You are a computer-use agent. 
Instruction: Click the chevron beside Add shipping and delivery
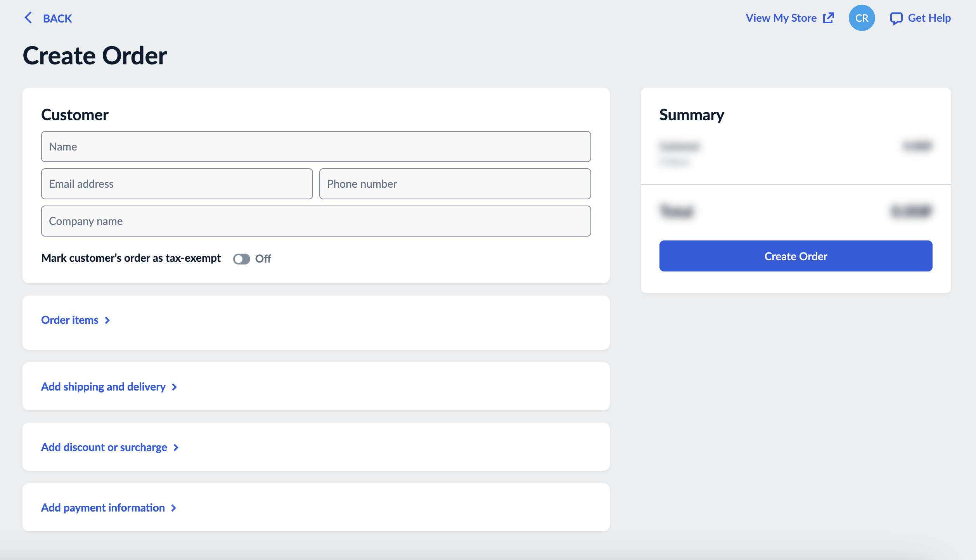point(175,387)
